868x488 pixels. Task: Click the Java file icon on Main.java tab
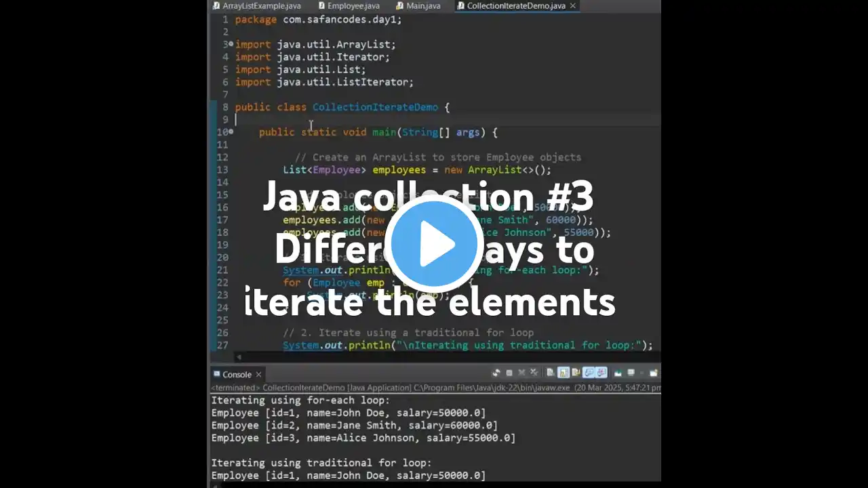400,5
